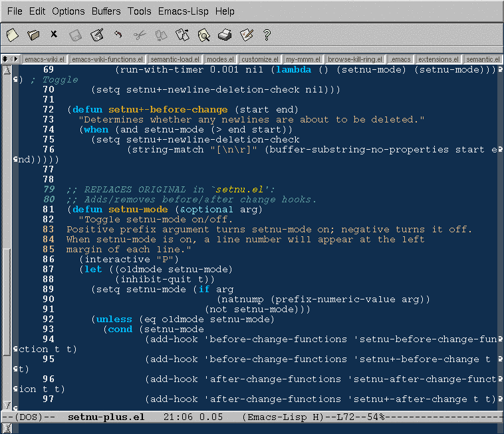The width and height of the screenshot is (504, 434).
Task: Click the Save As disk-and-pencil icon
Action: pos(97,34)
